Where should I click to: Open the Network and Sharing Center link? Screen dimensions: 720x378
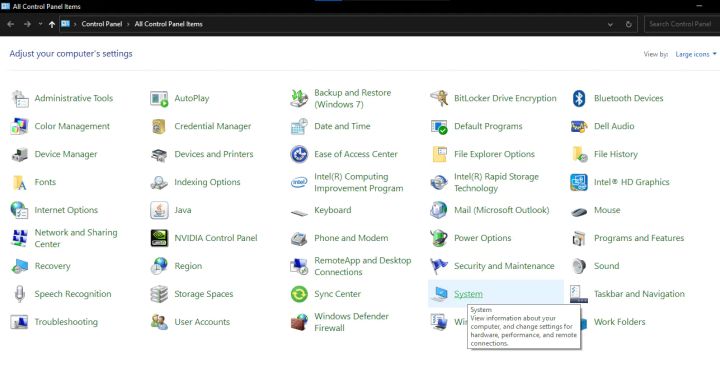(x=76, y=238)
